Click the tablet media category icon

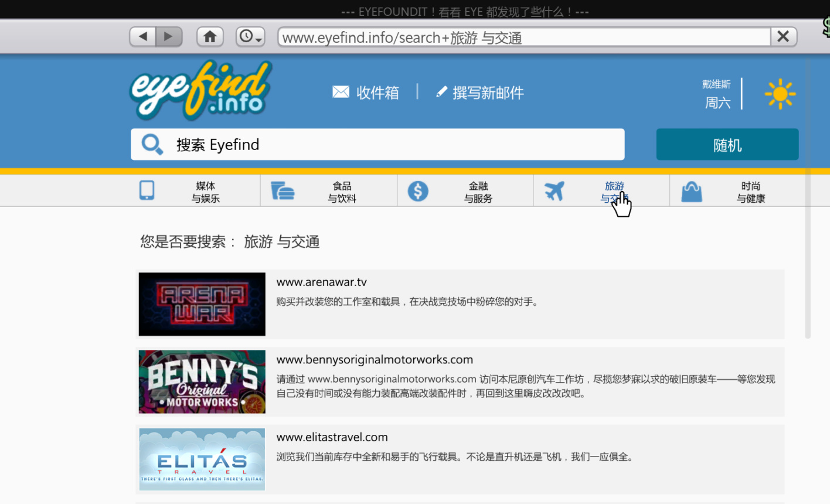point(147,190)
